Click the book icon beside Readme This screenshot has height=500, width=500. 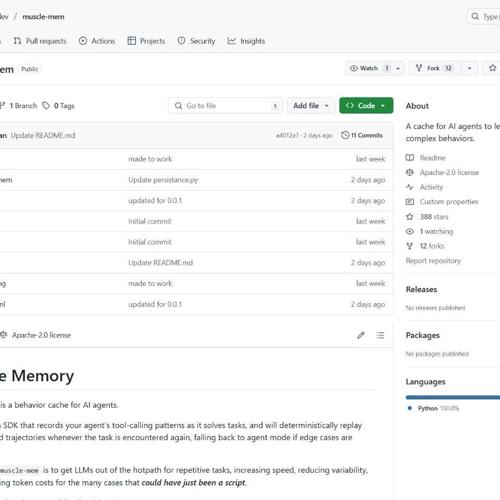pyautogui.click(x=410, y=158)
